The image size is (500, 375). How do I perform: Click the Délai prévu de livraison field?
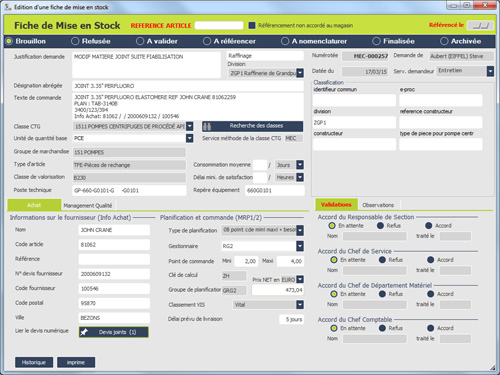[x=291, y=319]
